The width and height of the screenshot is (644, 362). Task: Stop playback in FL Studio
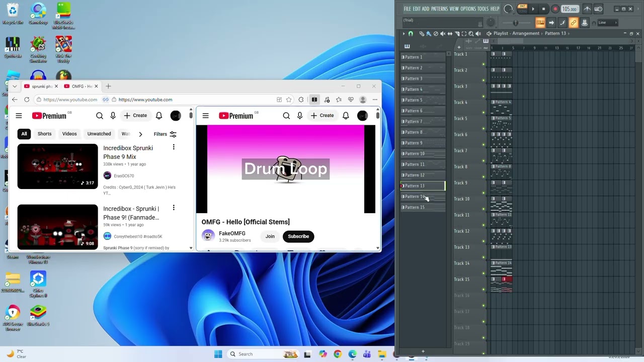[x=543, y=9]
